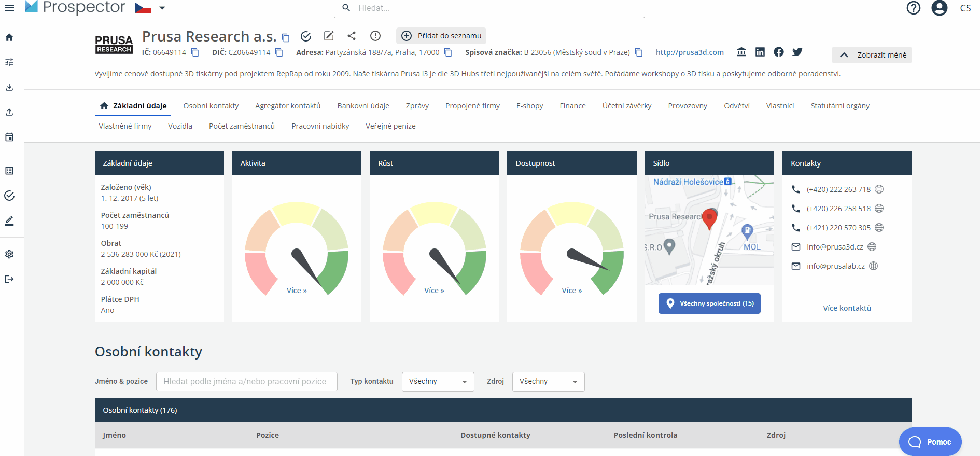Viewport: 980px width, 456px height.
Task: Open the http://prusa3d.com link
Action: tap(690, 52)
